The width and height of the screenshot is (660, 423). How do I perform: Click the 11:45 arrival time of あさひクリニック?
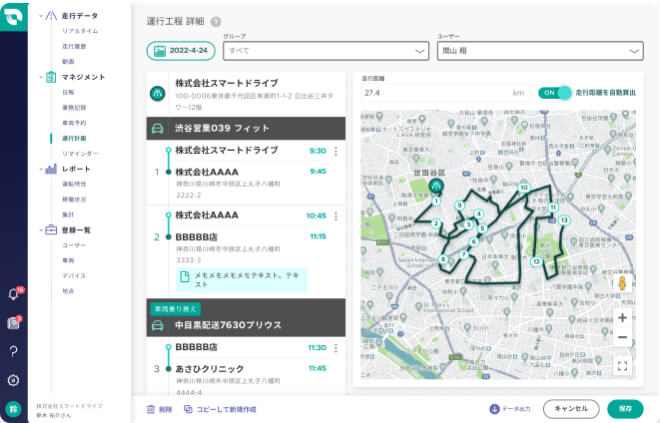pyautogui.click(x=317, y=368)
